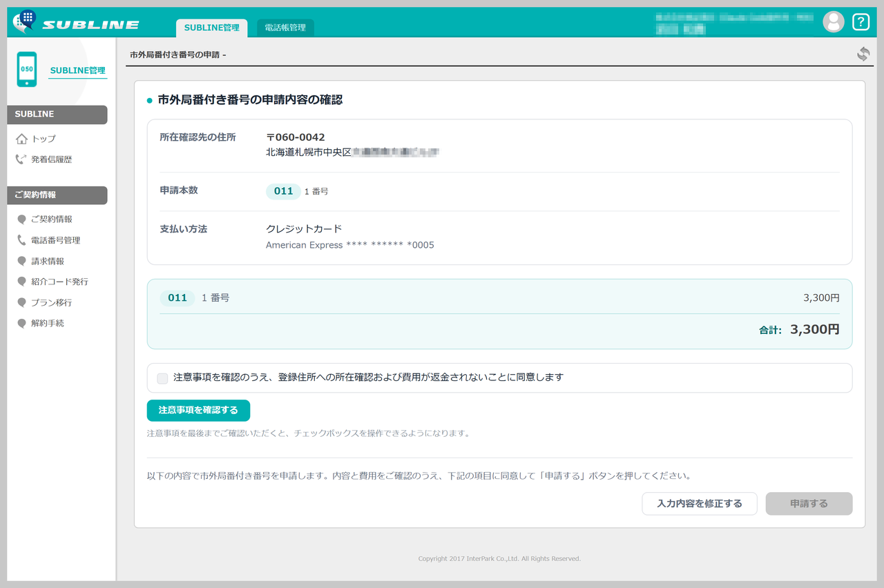This screenshot has height=588, width=884.
Task: Click the 注意事項を確認する button
Action: click(x=198, y=410)
